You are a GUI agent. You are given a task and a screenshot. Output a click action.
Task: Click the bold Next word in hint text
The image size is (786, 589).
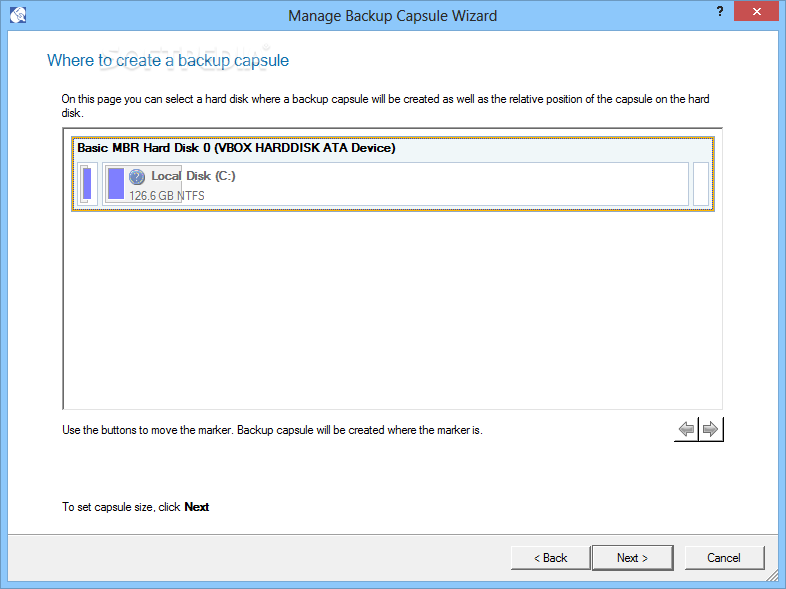tap(197, 507)
